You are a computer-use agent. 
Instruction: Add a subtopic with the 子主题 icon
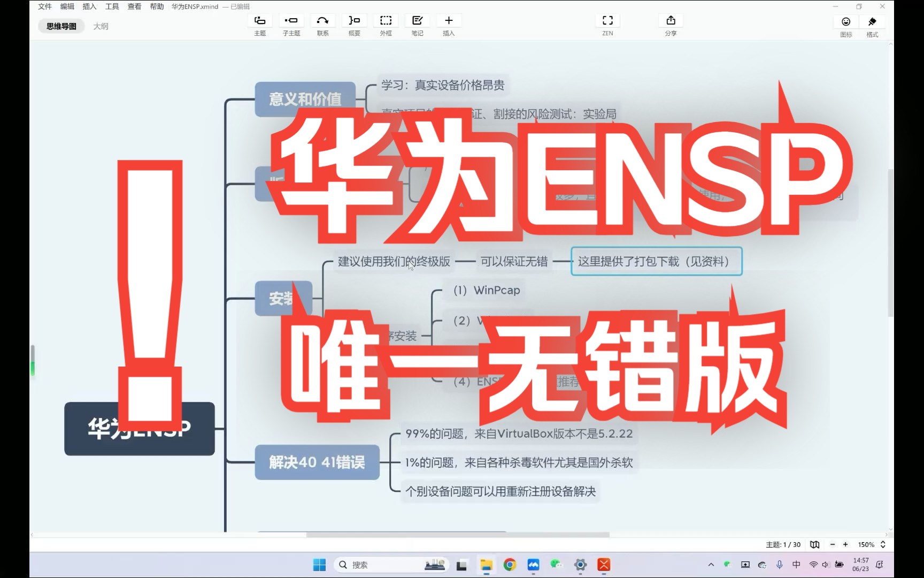pyautogui.click(x=291, y=21)
